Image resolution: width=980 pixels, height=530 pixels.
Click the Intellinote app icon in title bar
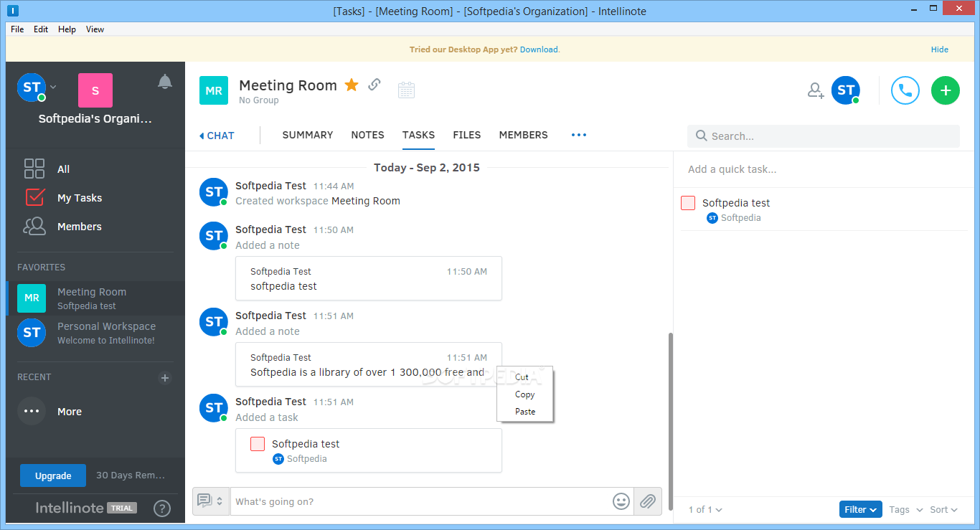14,10
